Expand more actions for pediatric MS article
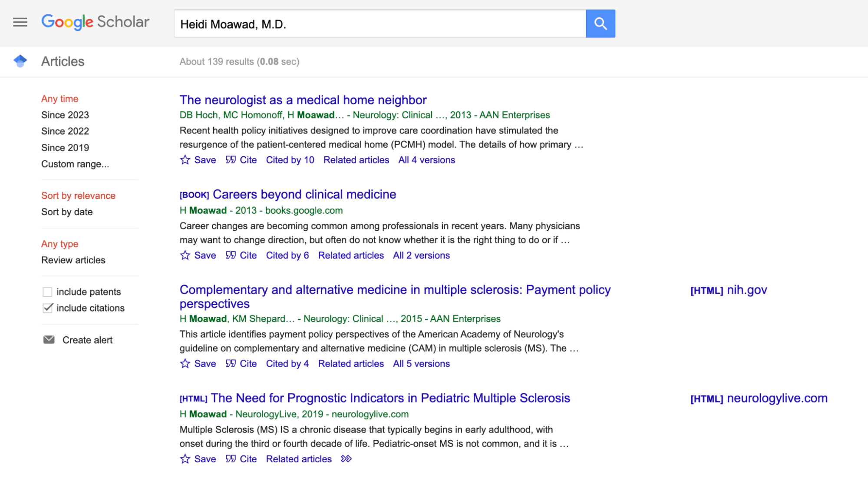The image size is (868, 478). [346, 459]
